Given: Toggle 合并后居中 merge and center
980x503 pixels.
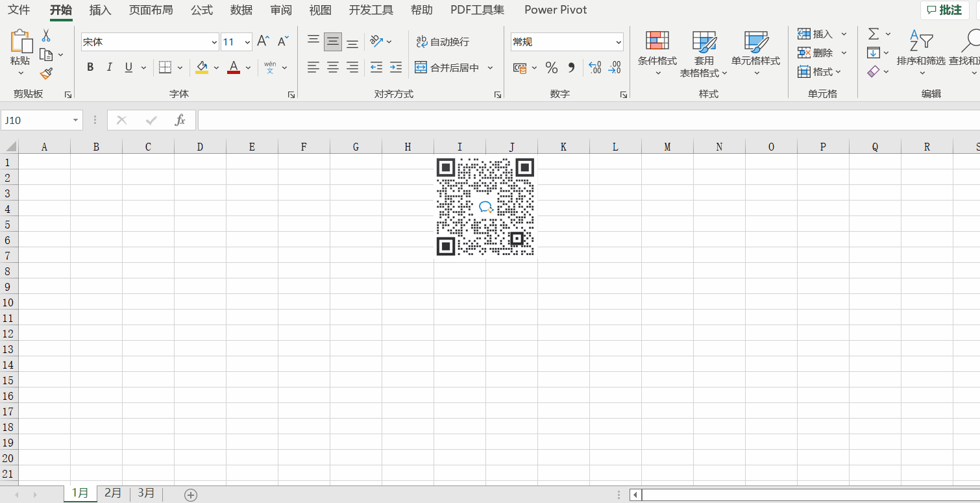Looking at the screenshot, I should (x=447, y=67).
